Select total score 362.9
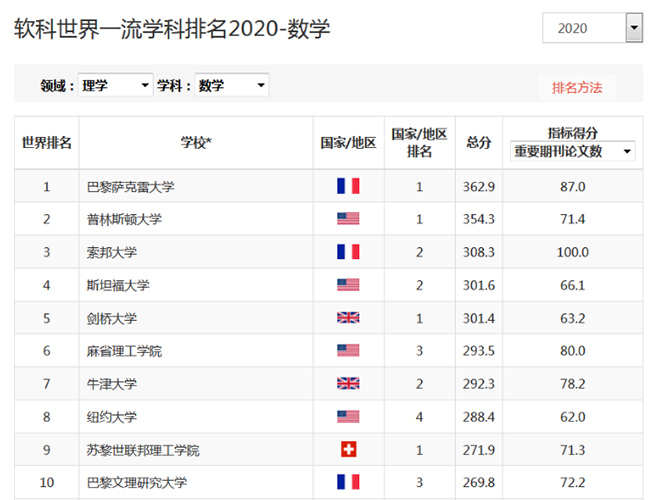661x500 pixels. click(479, 186)
